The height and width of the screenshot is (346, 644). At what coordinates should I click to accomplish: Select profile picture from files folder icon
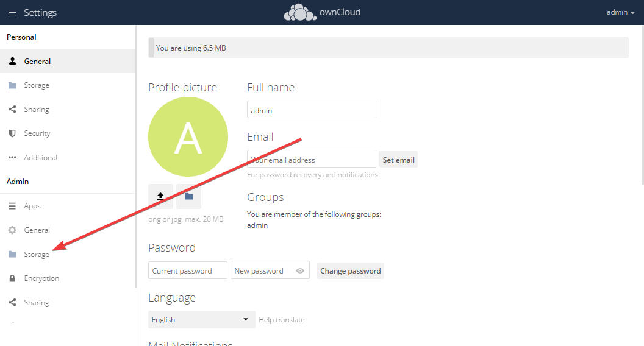(189, 196)
